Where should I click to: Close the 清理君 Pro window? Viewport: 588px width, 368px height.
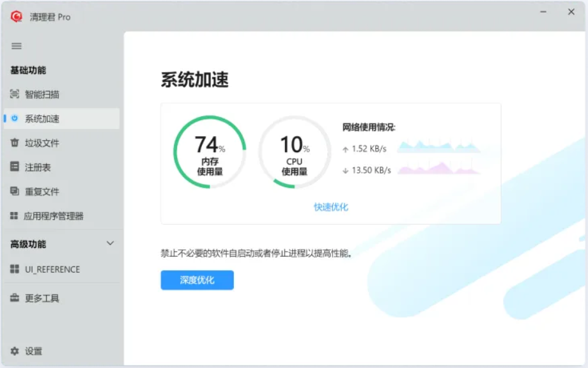(x=571, y=12)
